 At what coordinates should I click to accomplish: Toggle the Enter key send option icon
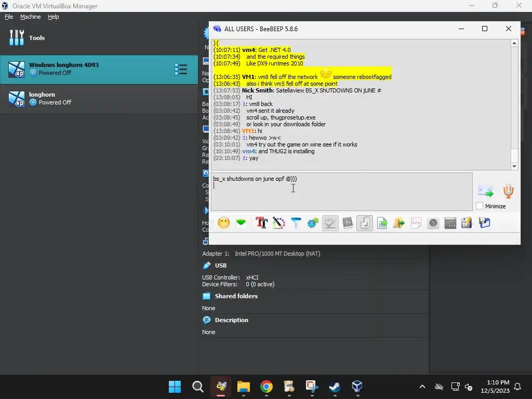(x=365, y=223)
